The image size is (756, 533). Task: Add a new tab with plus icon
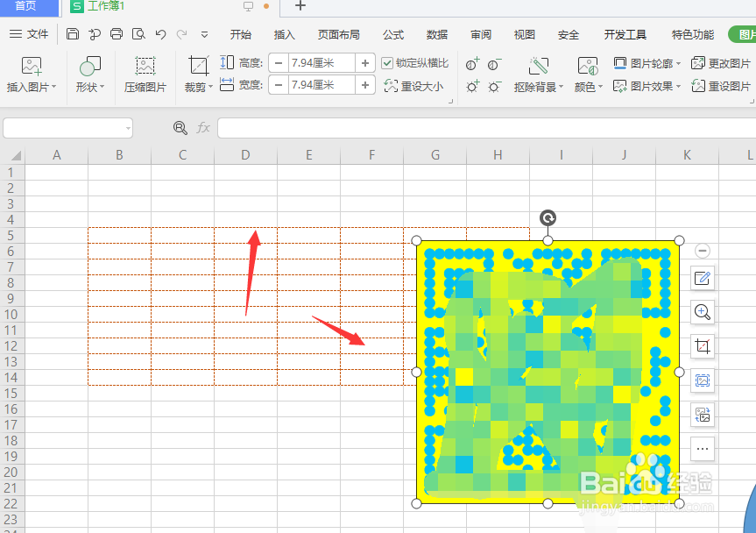pos(300,6)
